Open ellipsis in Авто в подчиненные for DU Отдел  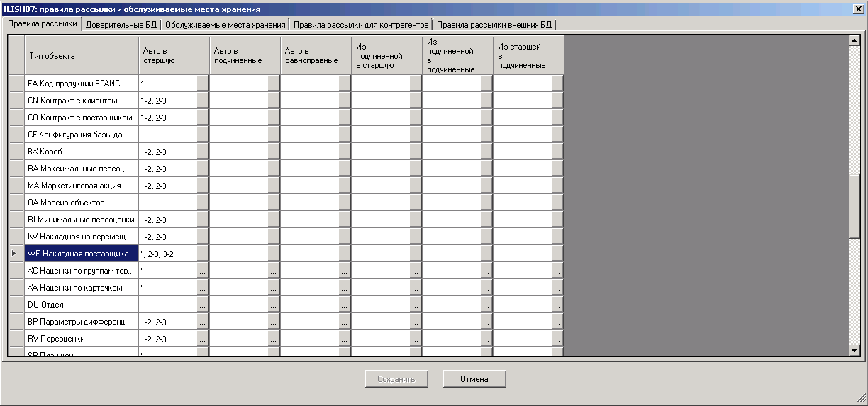tap(274, 305)
